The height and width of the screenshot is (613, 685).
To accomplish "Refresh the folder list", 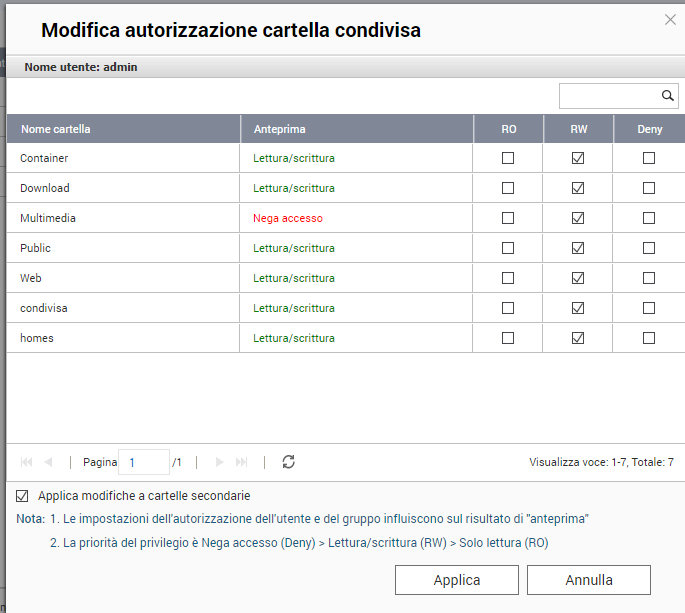I will [x=289, y=462].
